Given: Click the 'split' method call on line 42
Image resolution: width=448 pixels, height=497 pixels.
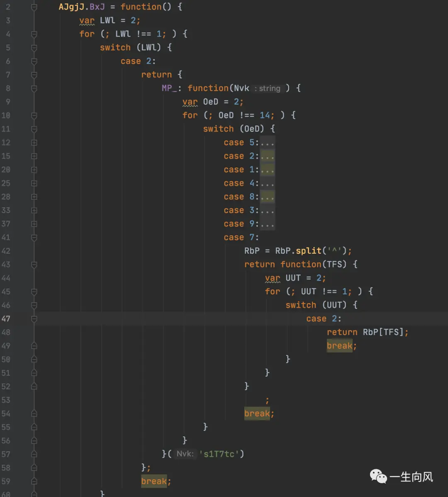Looking at the screenshot, I should coord(309,251).
